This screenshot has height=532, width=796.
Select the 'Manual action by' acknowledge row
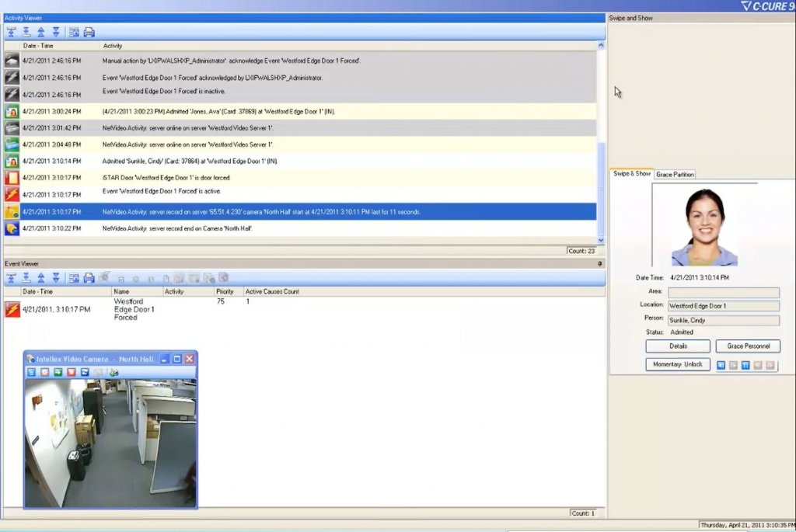pos(300,61)
